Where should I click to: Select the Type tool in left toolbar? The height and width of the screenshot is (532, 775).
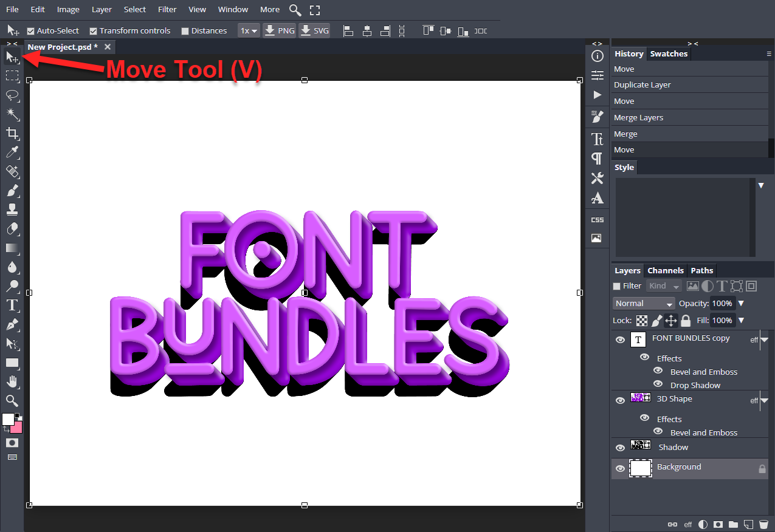click(12, 305)
